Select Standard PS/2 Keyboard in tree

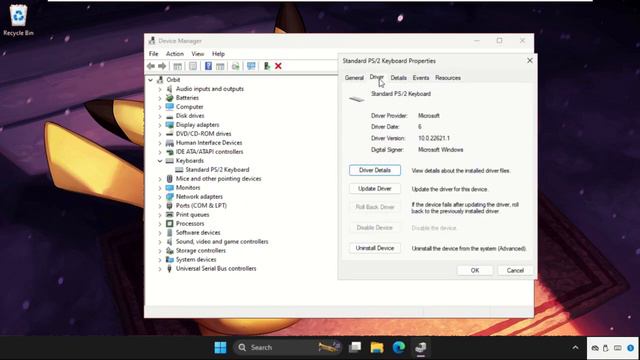[x=217, y=170]
